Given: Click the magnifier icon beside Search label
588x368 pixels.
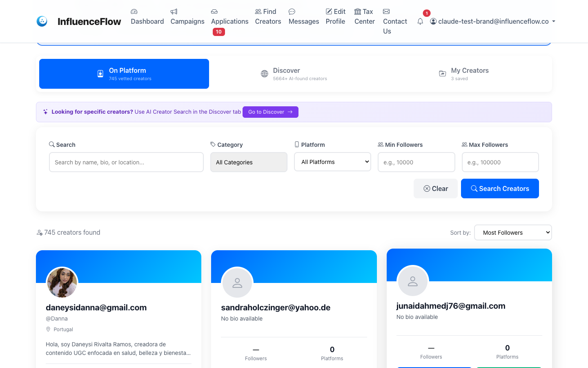Looking at the screenshot, I should tap(52, 144).
